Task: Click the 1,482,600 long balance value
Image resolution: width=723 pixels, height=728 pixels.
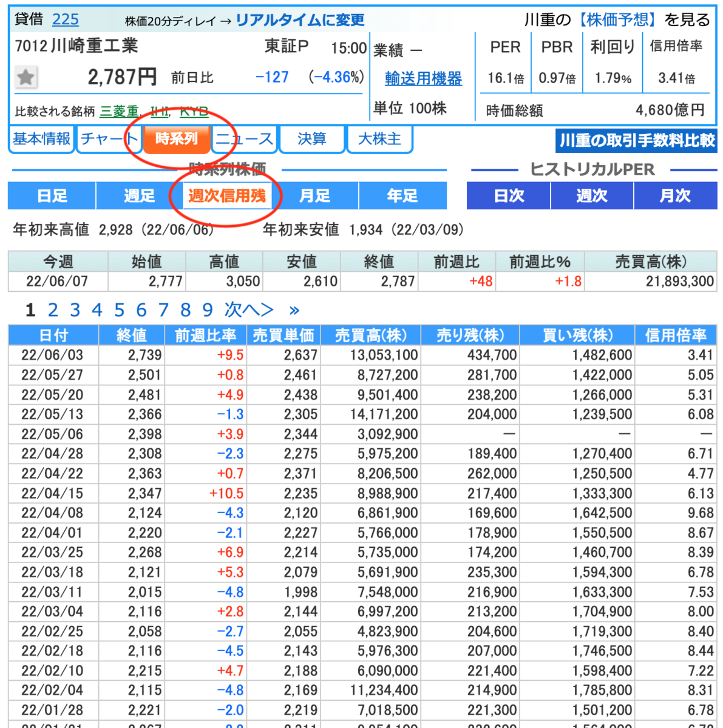Action: click(x=602, y=356)
